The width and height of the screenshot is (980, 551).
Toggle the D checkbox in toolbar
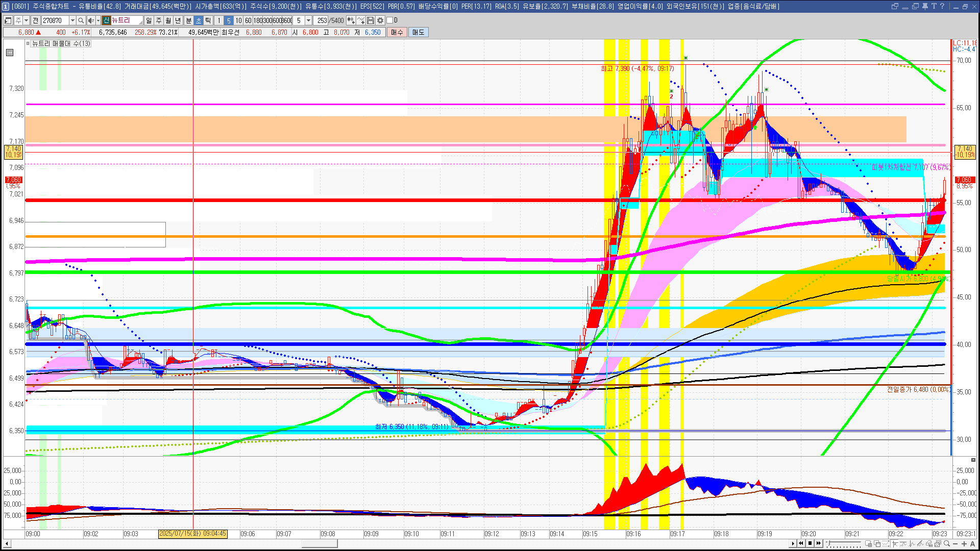[390, 20]
